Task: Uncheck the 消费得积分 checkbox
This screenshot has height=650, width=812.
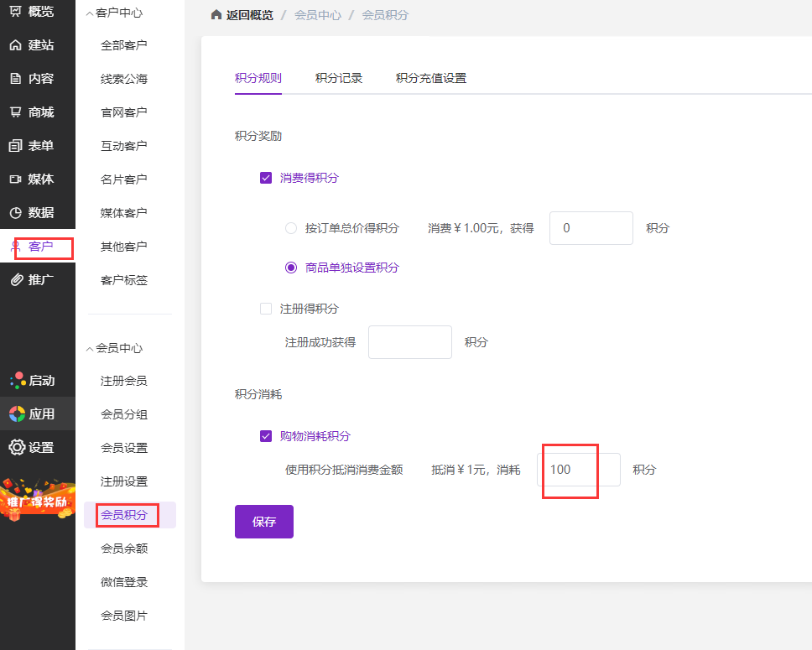Action: click(266, 178)
